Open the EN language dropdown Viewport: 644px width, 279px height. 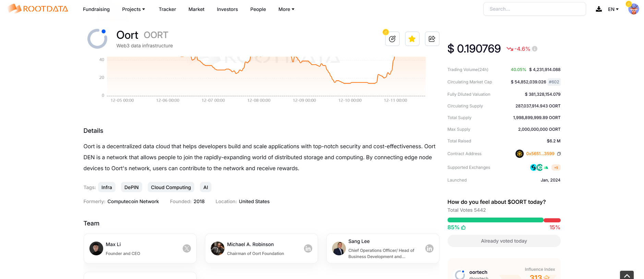coord(613,9)
